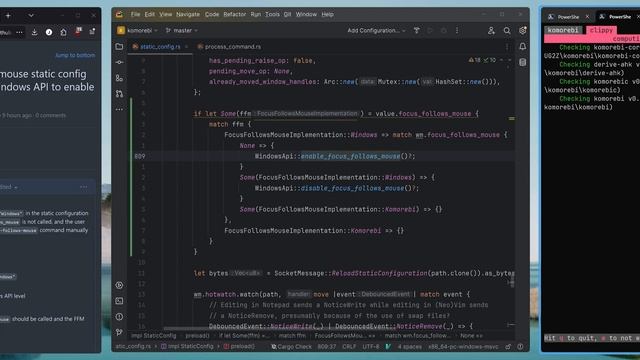Open the Git menu

pyautogui.click(x=287, y=14)
